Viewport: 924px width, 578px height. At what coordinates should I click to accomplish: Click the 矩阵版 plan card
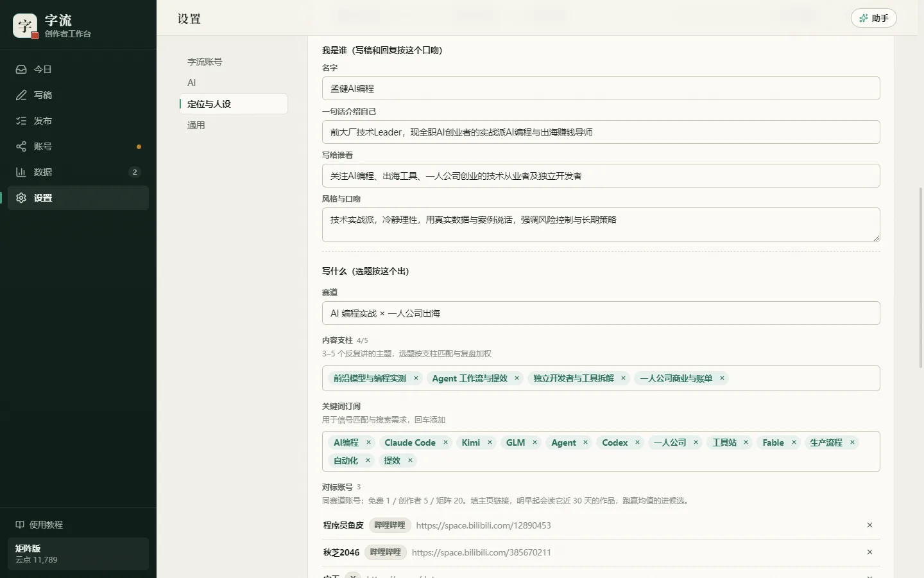click(x=78, y=554)
